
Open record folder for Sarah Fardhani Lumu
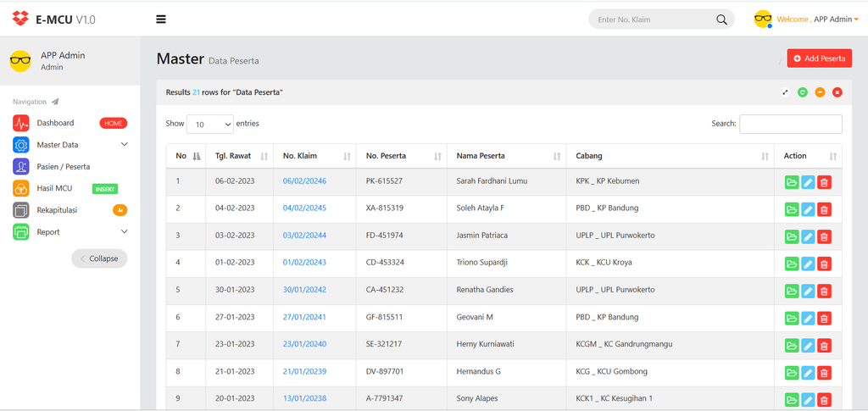pos(792,182)
